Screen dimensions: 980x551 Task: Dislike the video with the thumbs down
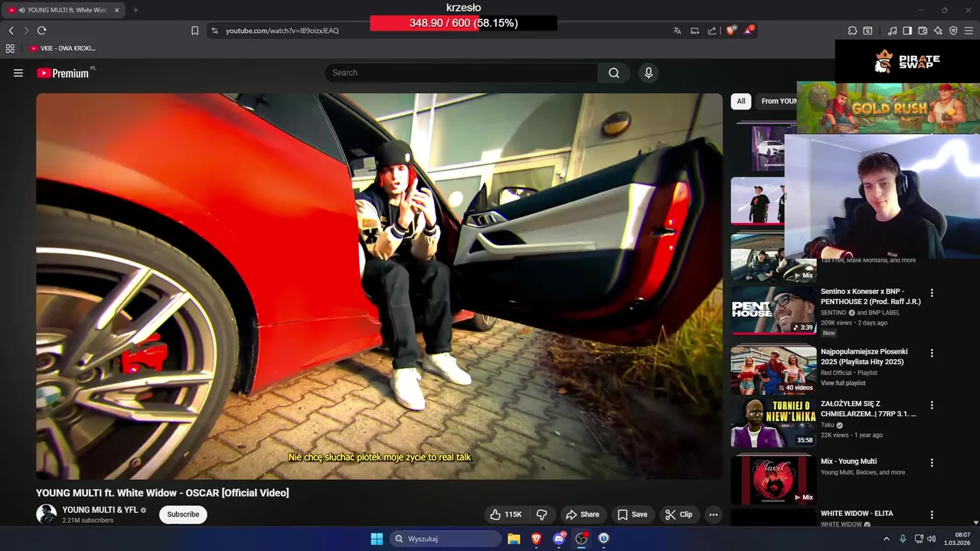[541, 514]
